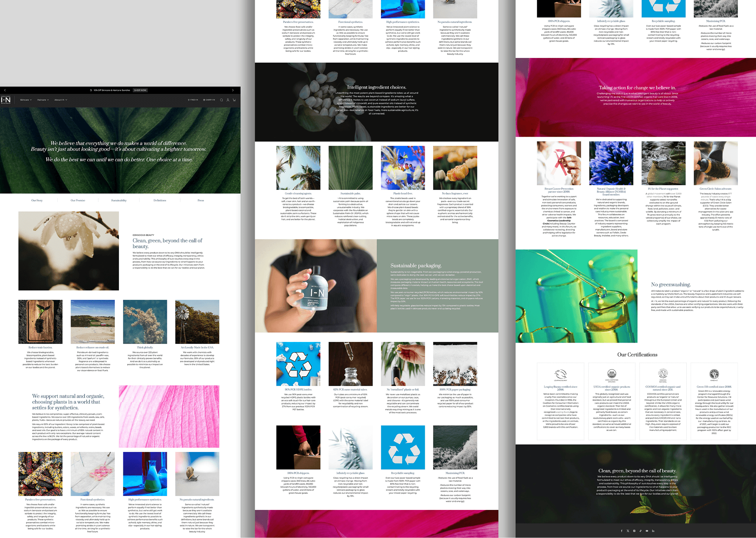Click the '10% Off Skincare & Haircare Bundles' text

[112, 90]
